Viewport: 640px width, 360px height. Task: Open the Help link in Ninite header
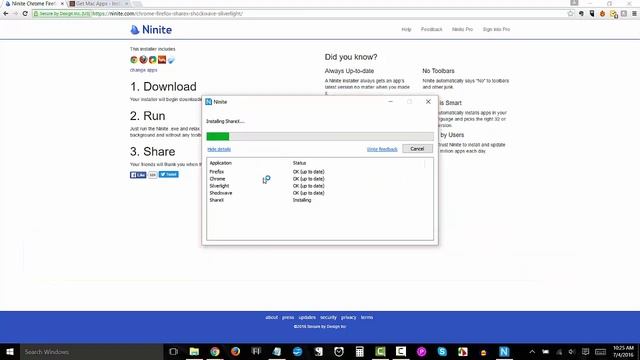click(406, 29)
